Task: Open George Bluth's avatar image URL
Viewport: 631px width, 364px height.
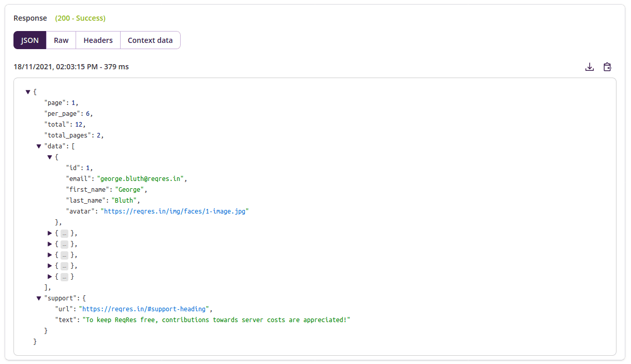Action: tap(175, 211)
